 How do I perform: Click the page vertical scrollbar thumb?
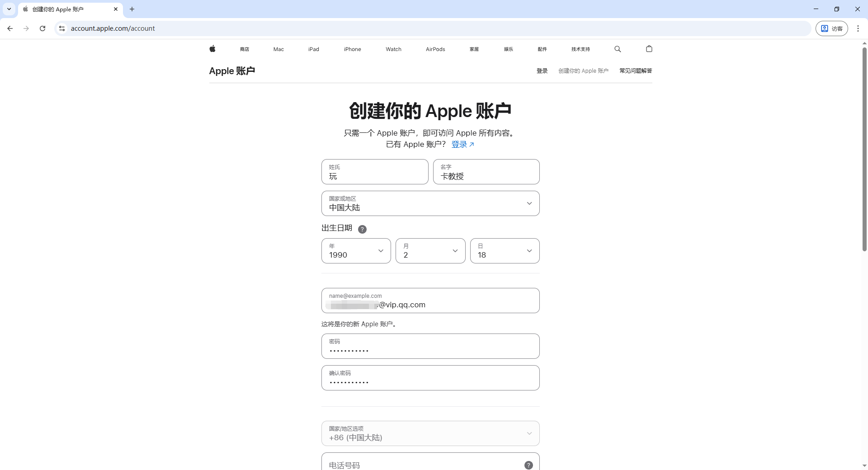coord(864,149)
